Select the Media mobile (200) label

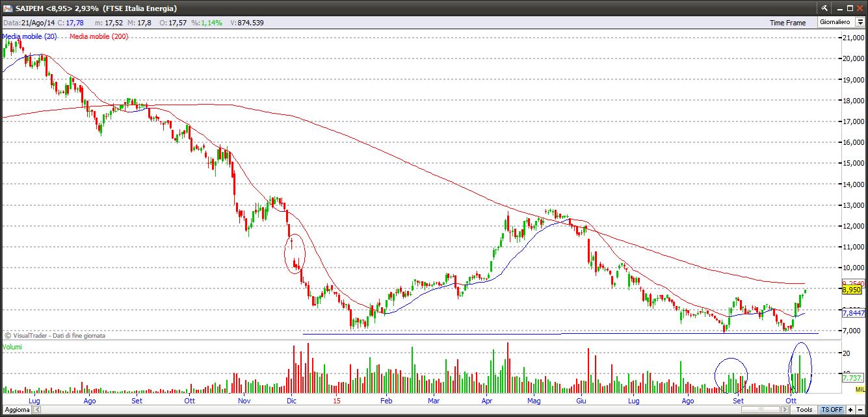99,36
